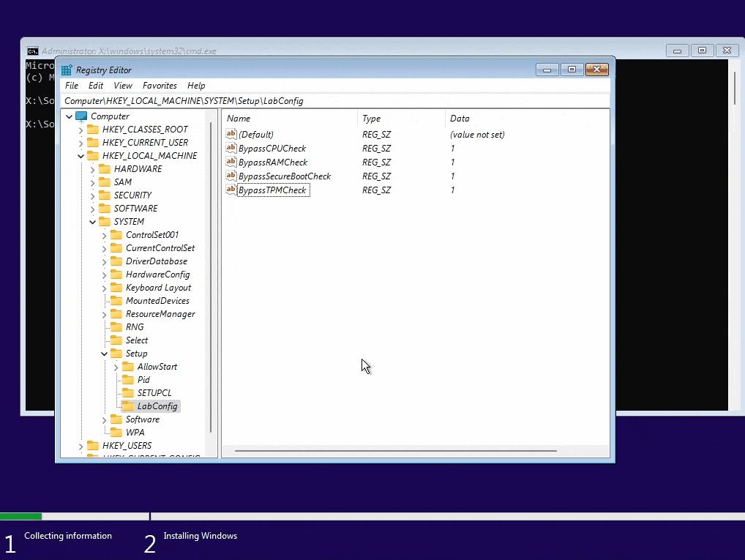Viewport: 745px width, 560px height.
Task: Select HKEY_LOCAL_MACHINE folder icon
Action: point(93,155)
